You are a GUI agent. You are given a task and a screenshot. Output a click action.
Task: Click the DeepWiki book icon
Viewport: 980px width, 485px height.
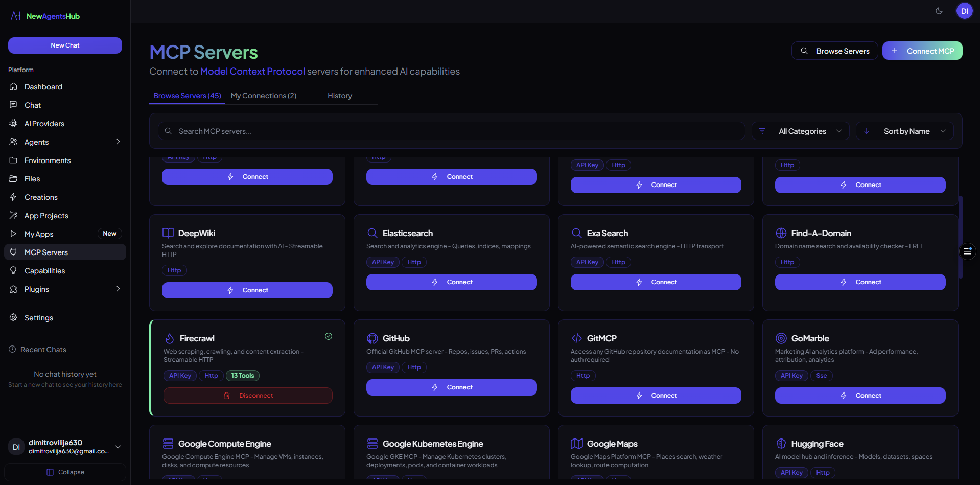click(x=168, y=233)
